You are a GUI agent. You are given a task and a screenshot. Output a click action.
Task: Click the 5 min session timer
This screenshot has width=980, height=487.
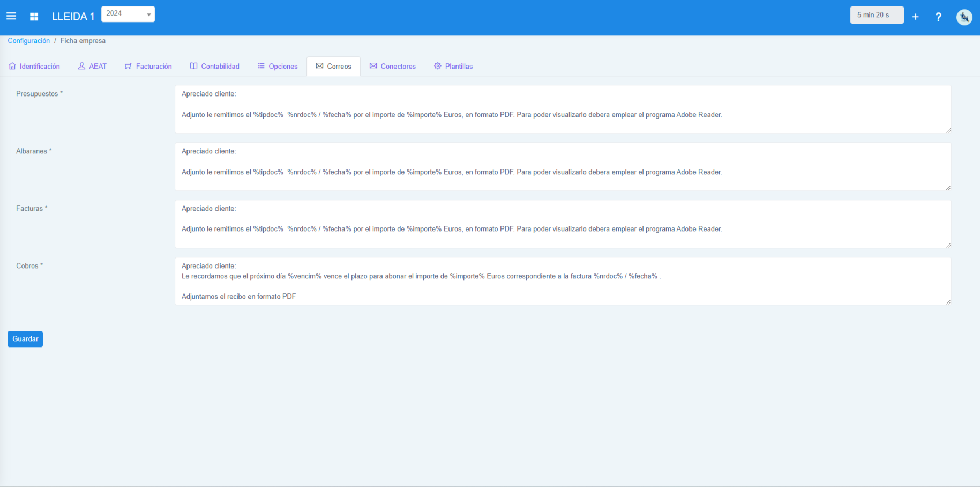(877, 15)
